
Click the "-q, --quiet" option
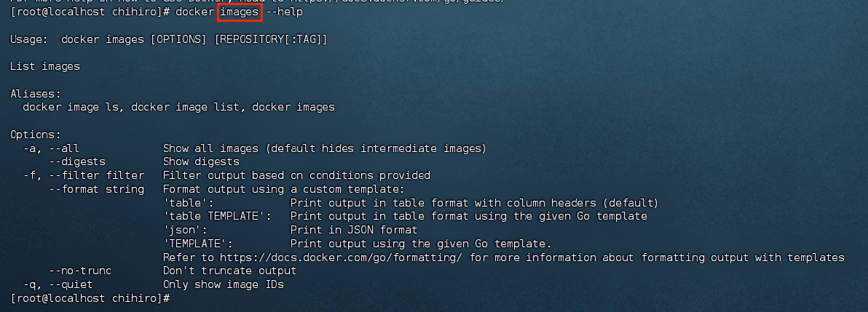click(58, 284)
